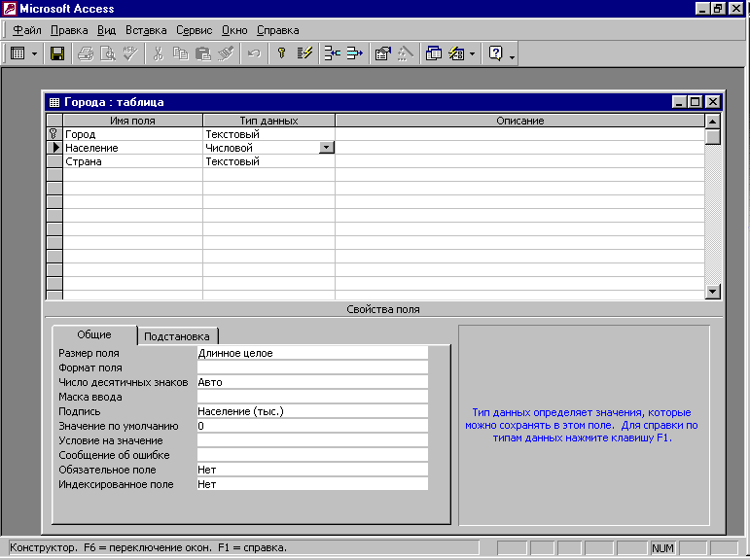Click the table grid scroll down arrow
Screen dimensions: 750x560
(x=713, y=292)
